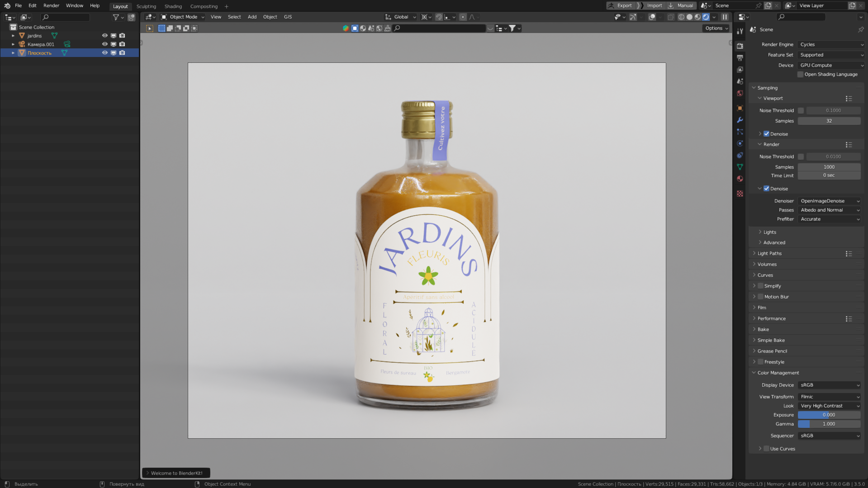Switch viewport to solid shading
The height and width of the screenshot is (488, 868).
(689, 17)
